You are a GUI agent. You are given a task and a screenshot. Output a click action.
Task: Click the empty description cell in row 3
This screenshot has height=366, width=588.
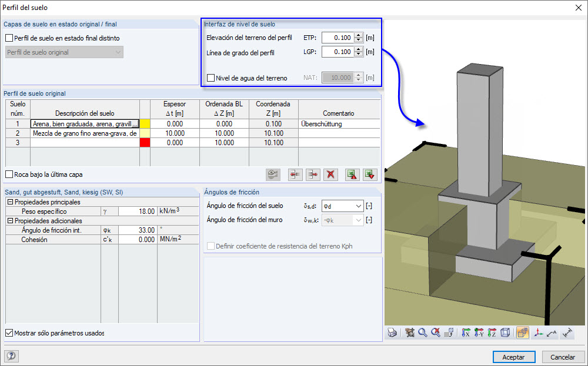point(85,143)
